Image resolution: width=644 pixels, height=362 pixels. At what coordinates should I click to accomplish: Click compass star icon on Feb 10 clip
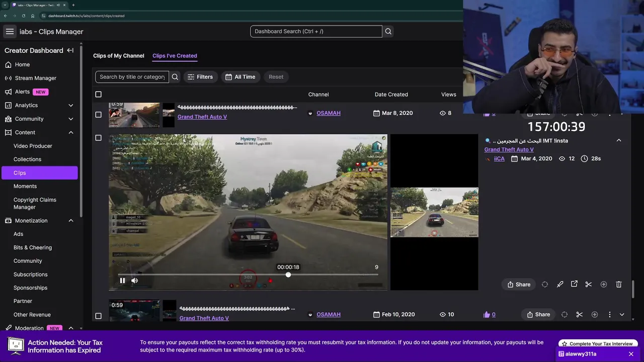pos(595,315)
